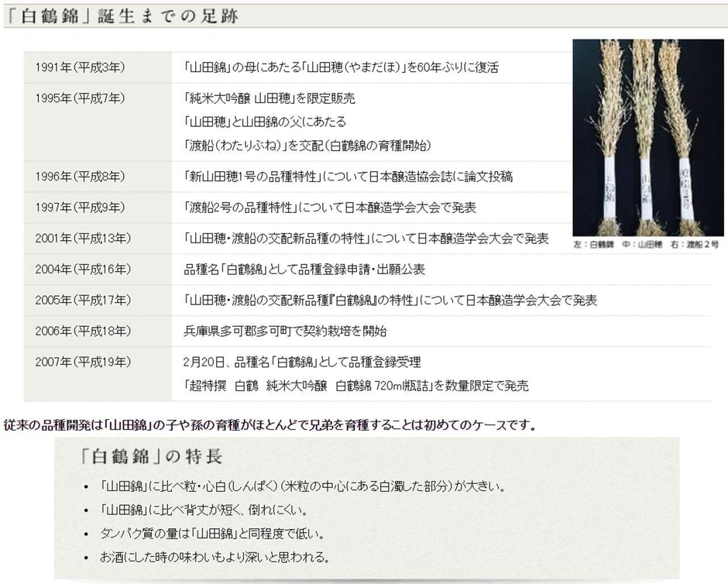Image resolution: width=728 pixels, height=584 pixels.
Task: Select the 1991年(平成3年) year cell
Action: 80,68
